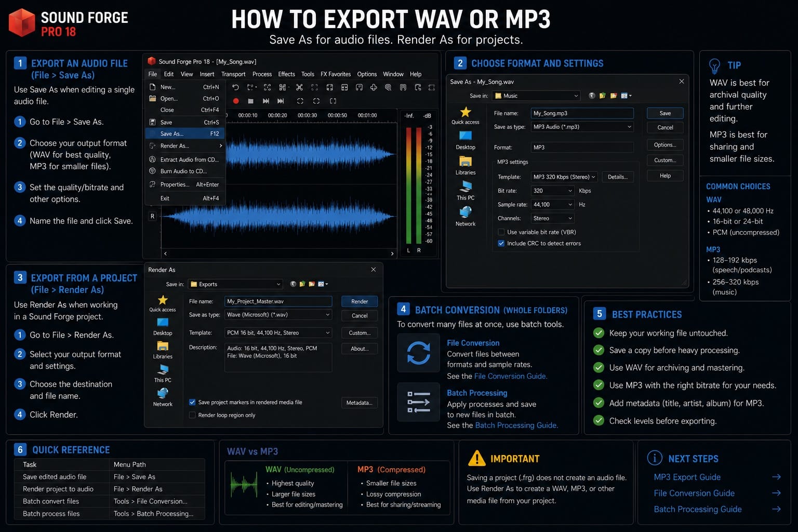Uncheck Save project markers in rendered media file

192,402
